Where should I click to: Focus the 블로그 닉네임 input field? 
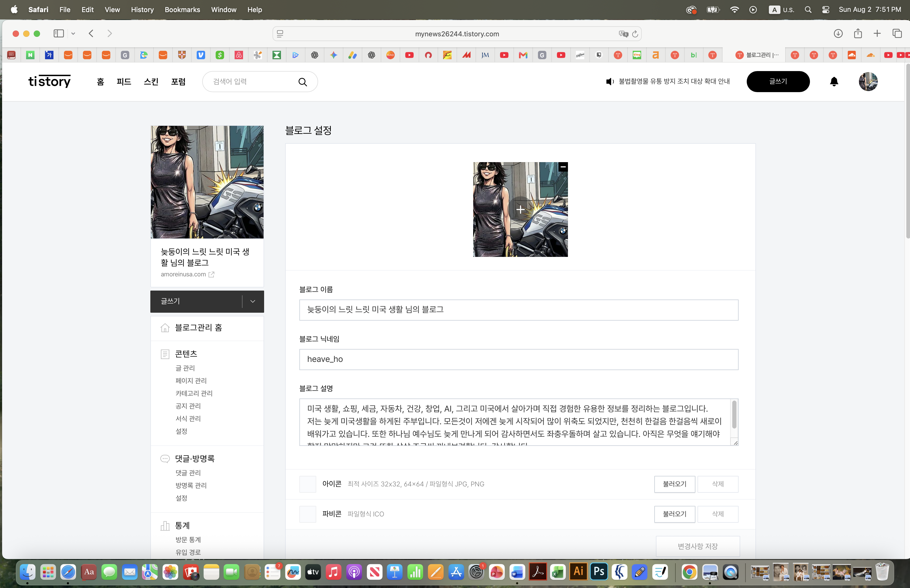(x=518, y=359)
